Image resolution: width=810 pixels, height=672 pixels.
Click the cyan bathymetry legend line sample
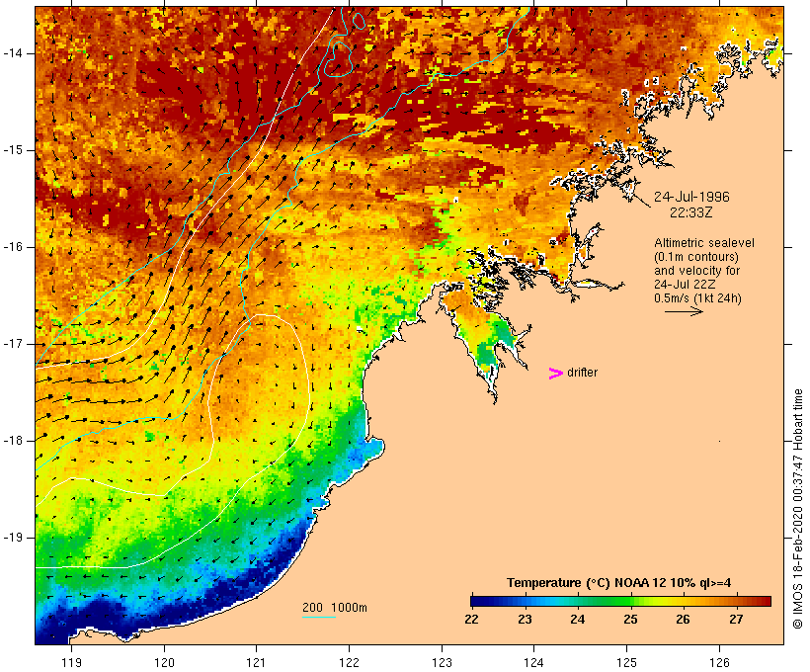[x=319, y=617]
